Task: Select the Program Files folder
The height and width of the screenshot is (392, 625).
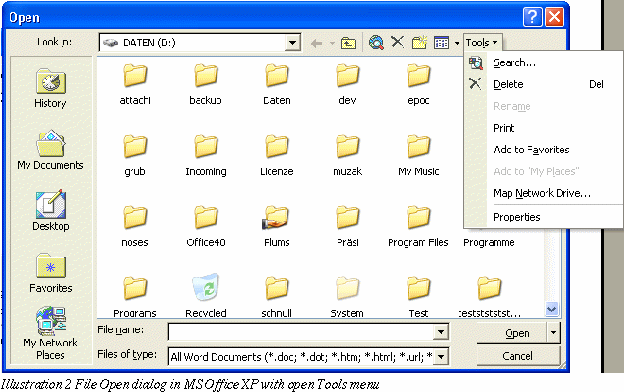Action: [x=419, y=226]
